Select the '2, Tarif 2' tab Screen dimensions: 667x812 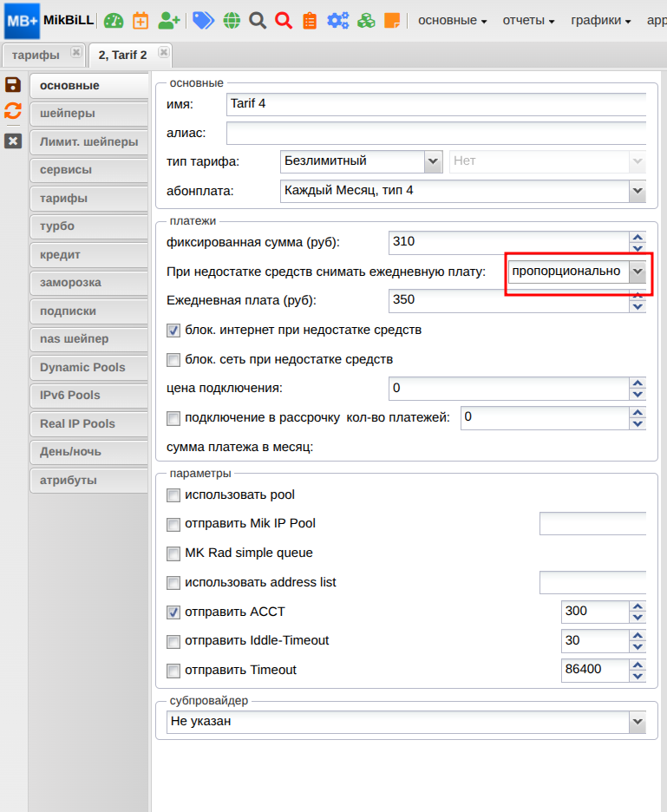coord(123,55)
